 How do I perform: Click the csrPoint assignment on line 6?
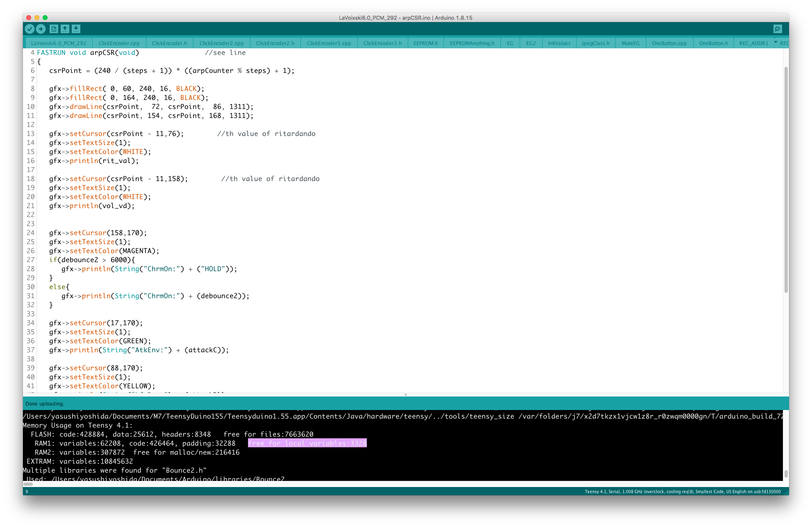pos(172,70)
